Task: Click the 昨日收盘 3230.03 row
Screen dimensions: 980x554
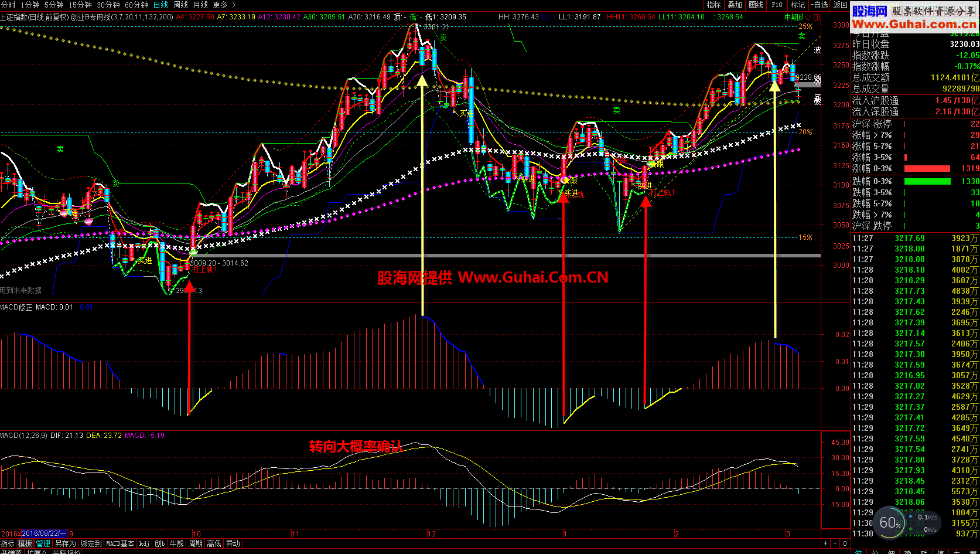Action: tap(916, 45)
